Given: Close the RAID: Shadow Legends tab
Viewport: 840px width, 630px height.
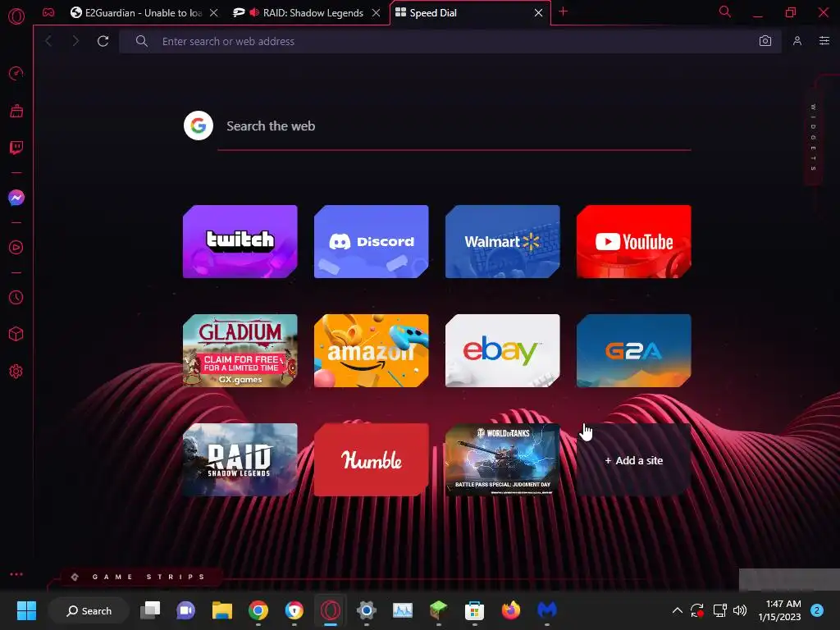Looking at the screenshot, I should [x=377, y=13].
